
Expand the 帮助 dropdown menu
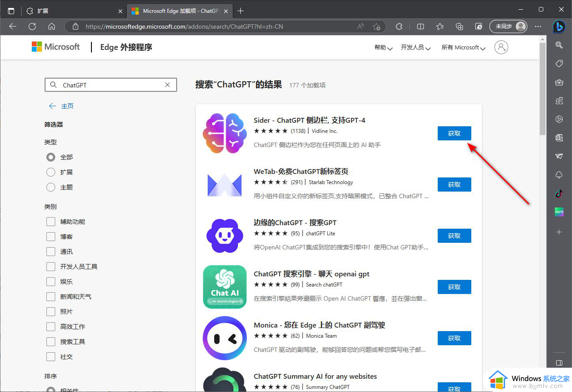[383, 47]
